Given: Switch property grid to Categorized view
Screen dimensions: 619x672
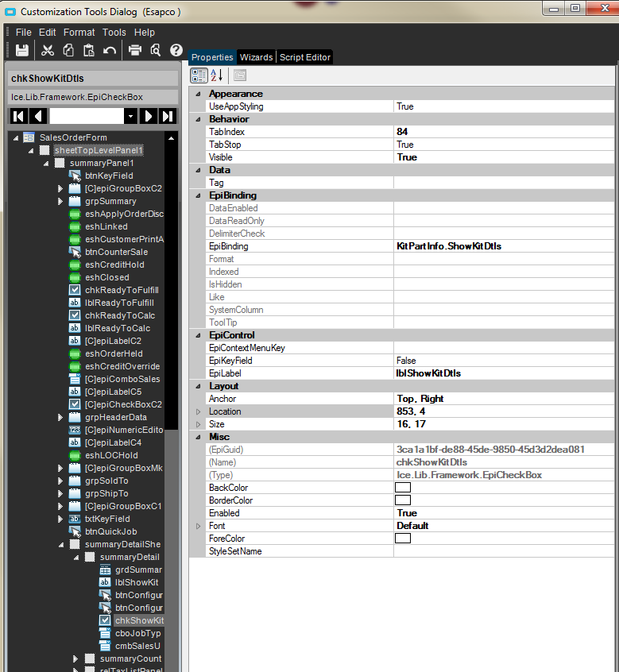Looking at the screenshot, I should coord(199,75).
